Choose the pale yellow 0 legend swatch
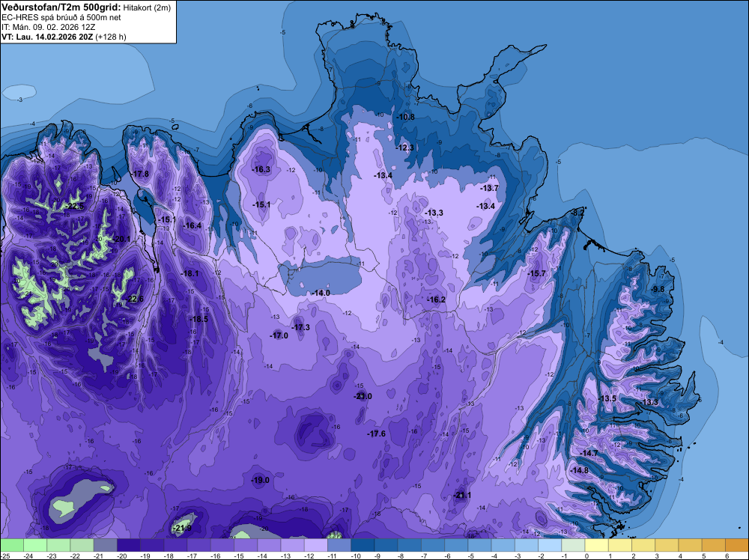The image size is (749, 560). [x=597, y=545]
